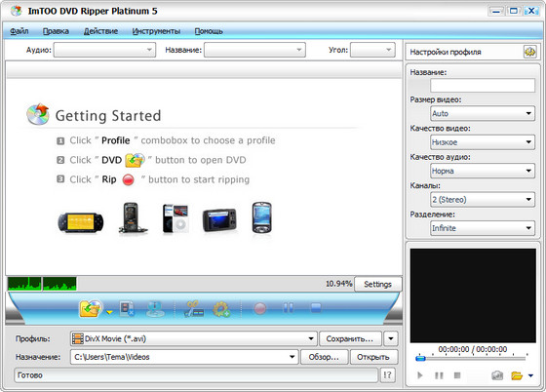
Task: Open the snapshot folder icon in preview
Action: pos(517,375)
